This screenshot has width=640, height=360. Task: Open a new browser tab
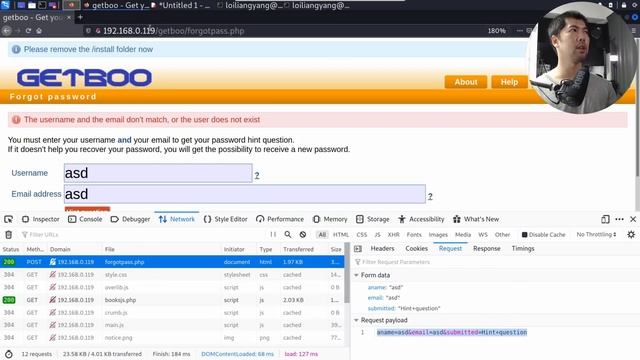click(80, 17)
